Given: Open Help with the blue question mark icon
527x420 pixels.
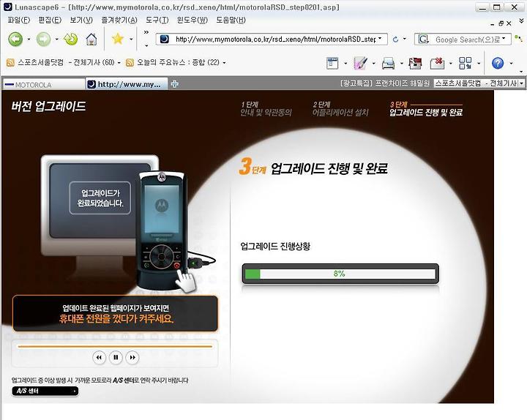Looking at the screenshot, I should click(498, 63).
